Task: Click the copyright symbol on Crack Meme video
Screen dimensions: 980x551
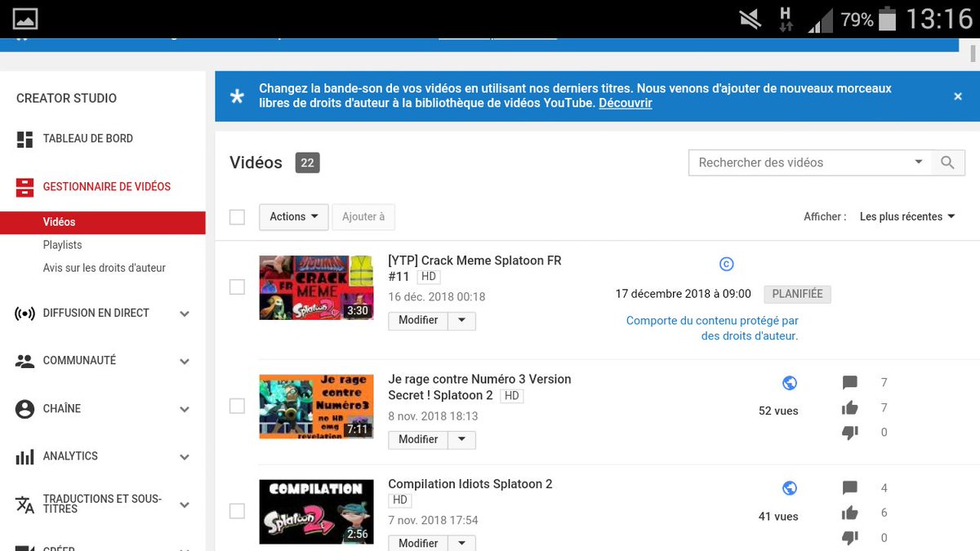Action: coord(726,264)
